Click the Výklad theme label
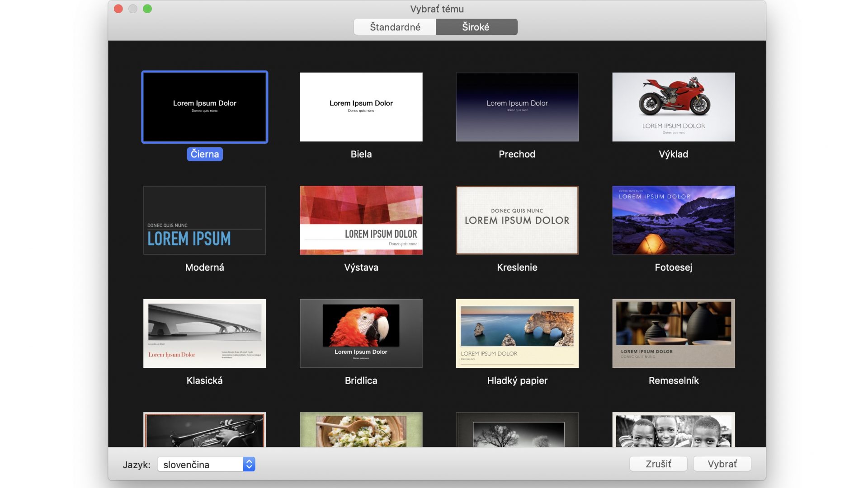 (x=674, y=154)
